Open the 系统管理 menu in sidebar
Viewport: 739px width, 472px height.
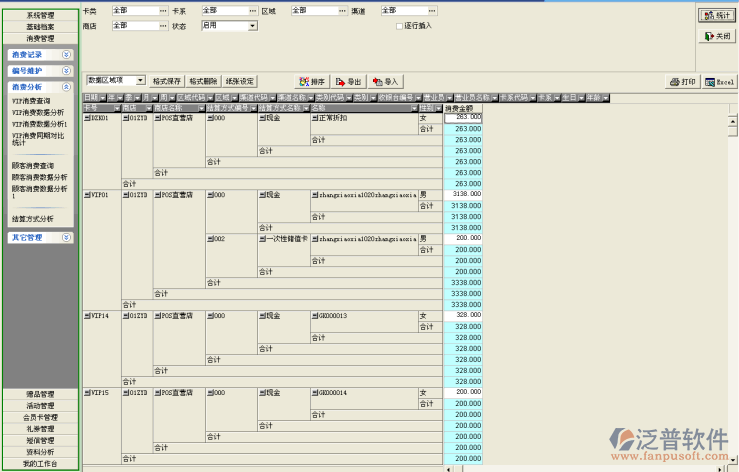tap(41, 16)
